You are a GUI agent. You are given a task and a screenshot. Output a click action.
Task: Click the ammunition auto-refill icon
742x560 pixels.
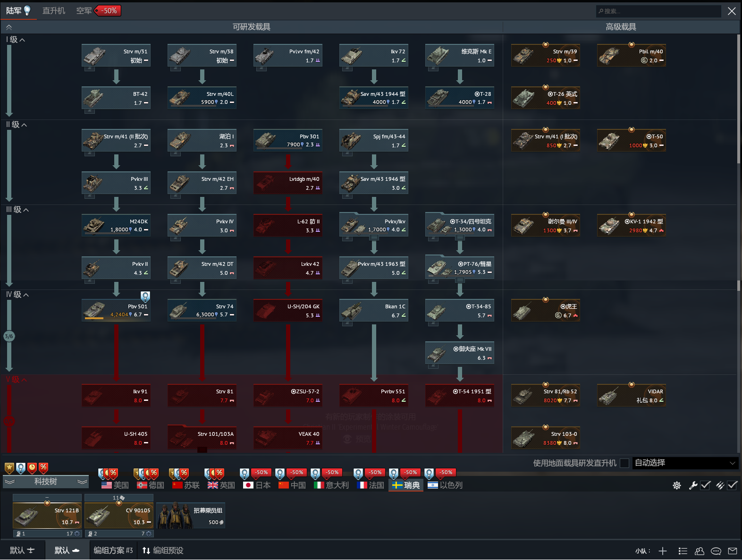[720, 485]
